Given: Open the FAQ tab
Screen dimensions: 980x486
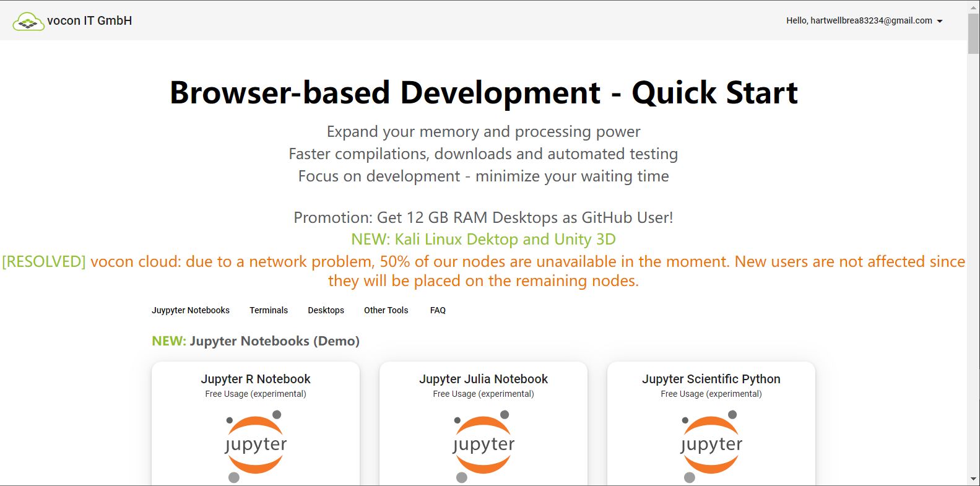Looking at the screenshot, I should coord(438,310).
